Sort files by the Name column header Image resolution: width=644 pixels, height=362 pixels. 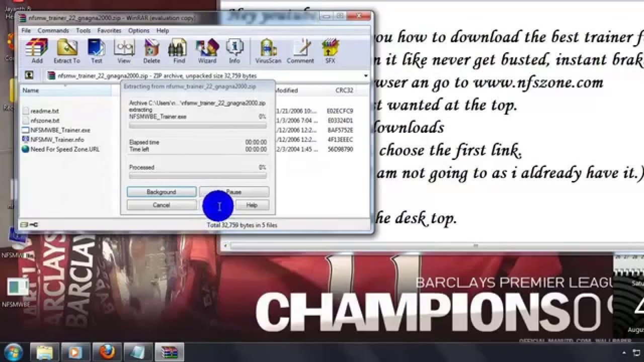[x=66, y=90]
